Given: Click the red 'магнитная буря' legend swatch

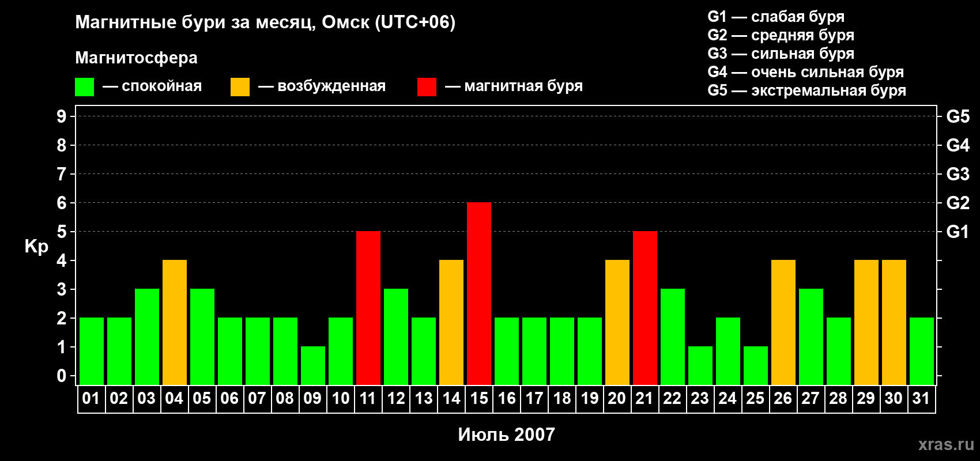Looking at the screenshot, I should (427, 87).
